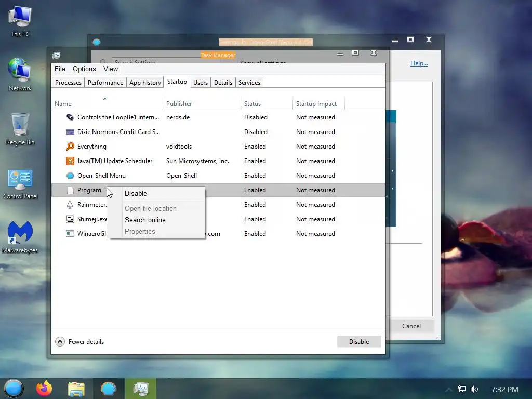Open This PC desktop icon

[x=20, y=22]
